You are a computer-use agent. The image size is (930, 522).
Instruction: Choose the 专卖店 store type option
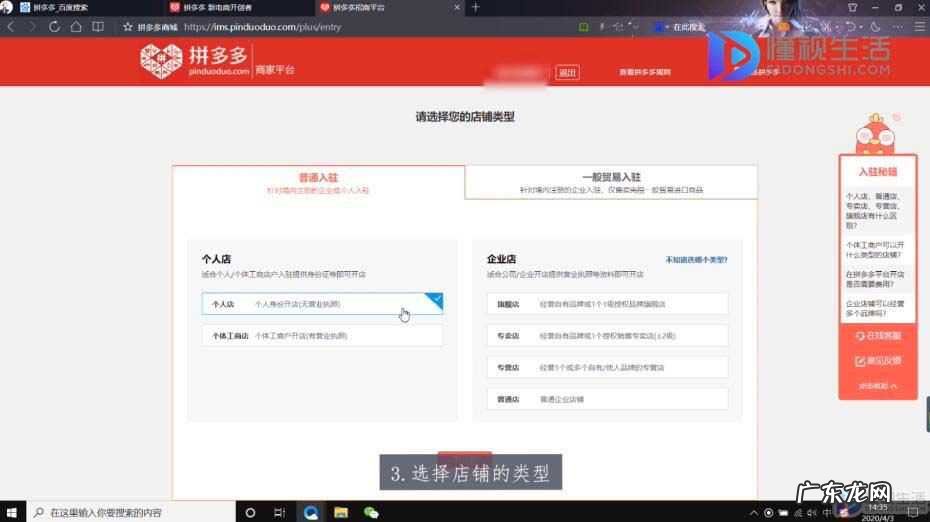pos(607,336)
